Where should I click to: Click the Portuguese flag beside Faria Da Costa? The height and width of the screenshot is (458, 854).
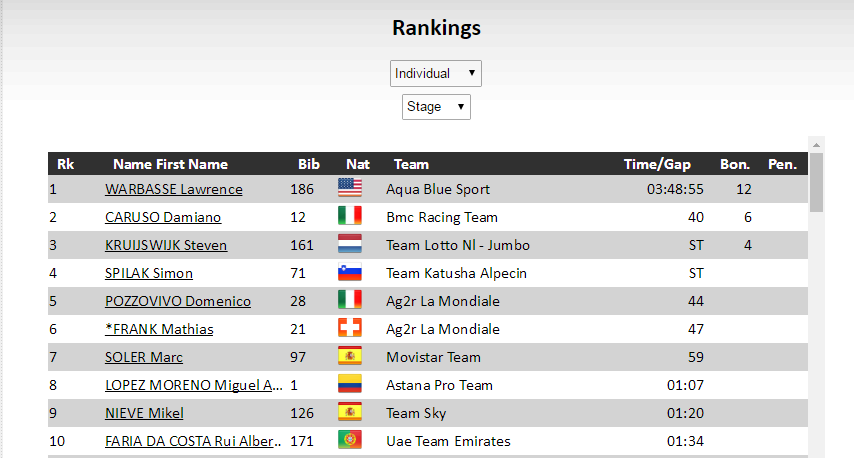coord(349,440)
